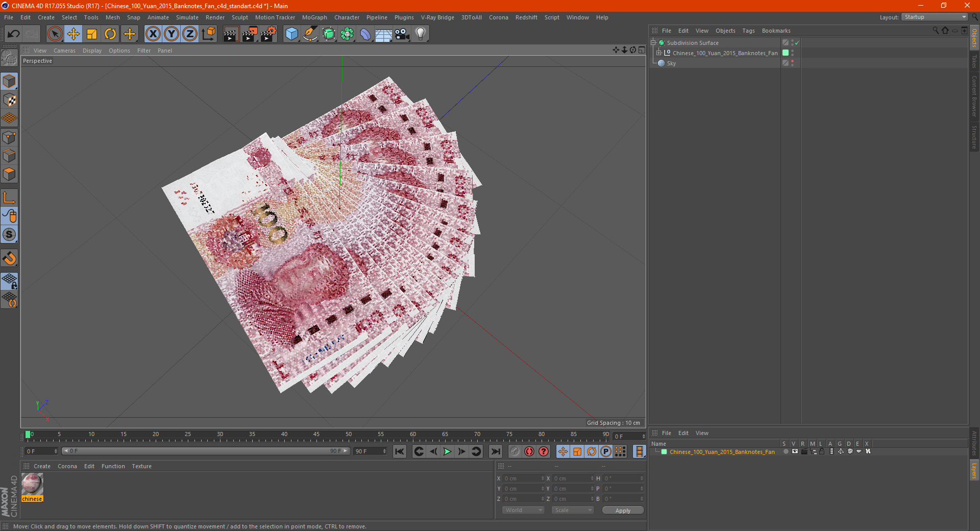Switch to Texture mode
This screenshot has width=980, height=531.
click(x=9, y=100)
